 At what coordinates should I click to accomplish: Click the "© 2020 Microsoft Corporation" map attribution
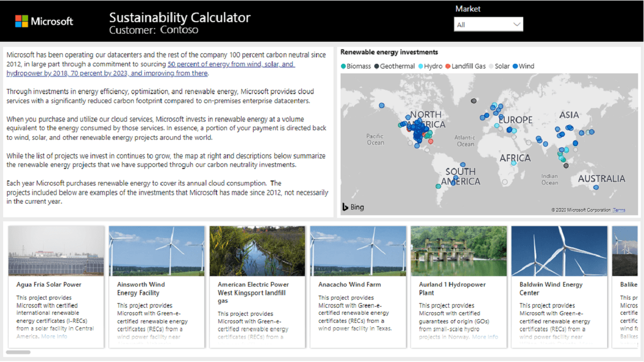tap(581, 210)
